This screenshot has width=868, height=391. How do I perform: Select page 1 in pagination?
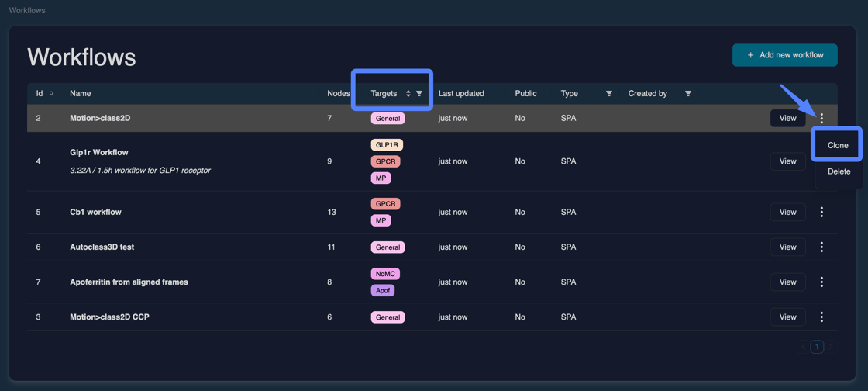pos(817,347)
